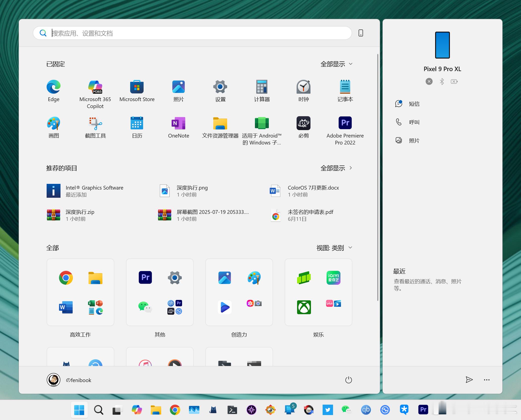Open the pinned OneNote app
This screenshot has height=420, width=521.
[179, 127]
